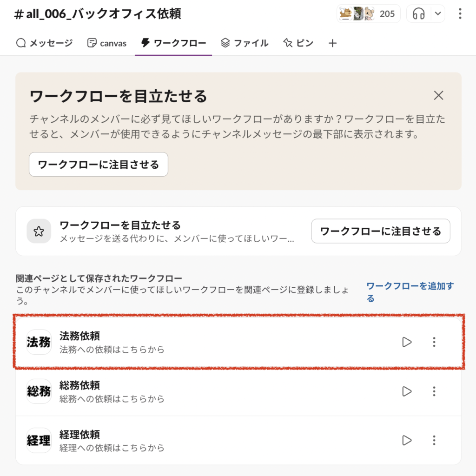Viewport: 476px width, 476px height.
Task: Add a new tab with plus icon
Action: click(x=332, y=43)
